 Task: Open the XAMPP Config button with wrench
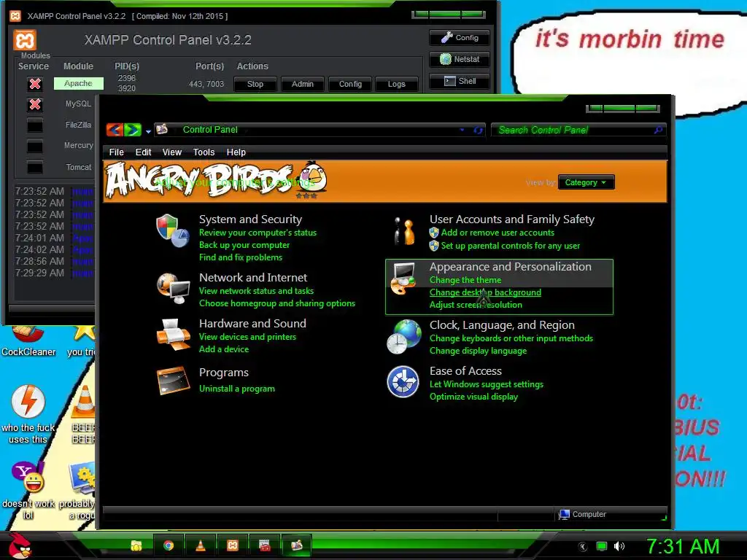click(460, 38)
